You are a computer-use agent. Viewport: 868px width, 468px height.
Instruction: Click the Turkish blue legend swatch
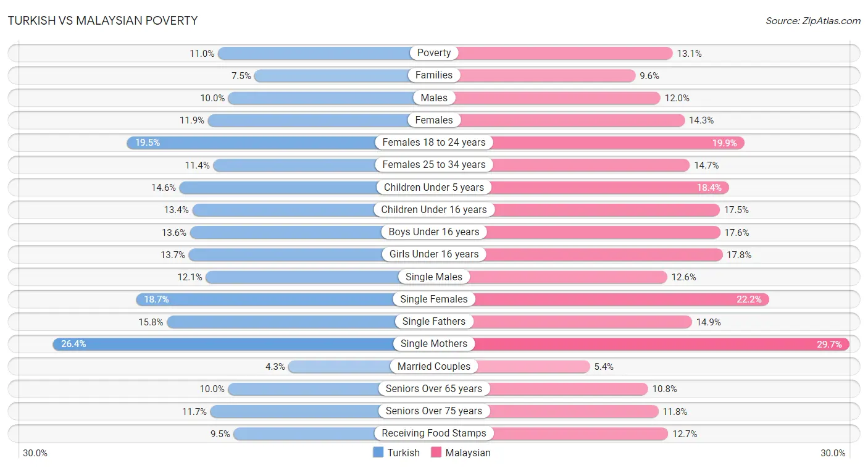pyautogui.click(x=378, y=453)
